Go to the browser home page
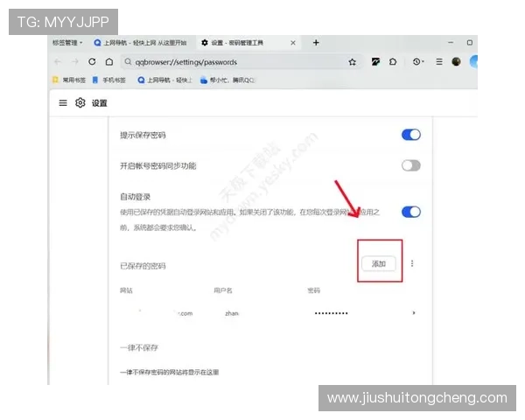Screen dimensions: 525x420 108,62
